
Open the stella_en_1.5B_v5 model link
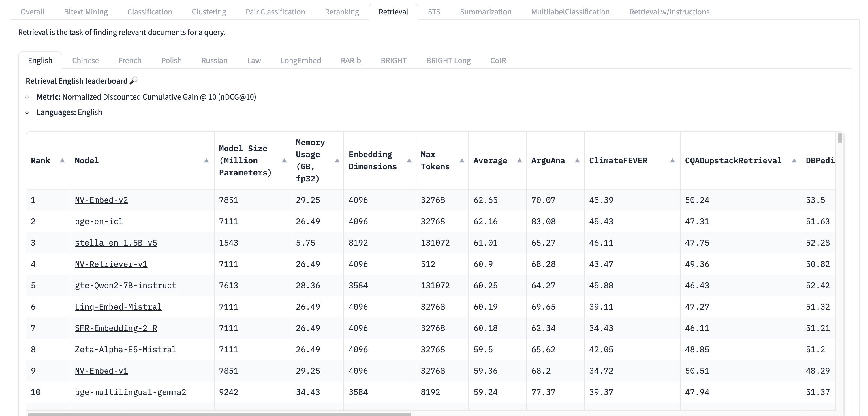[x=116, y=243]
